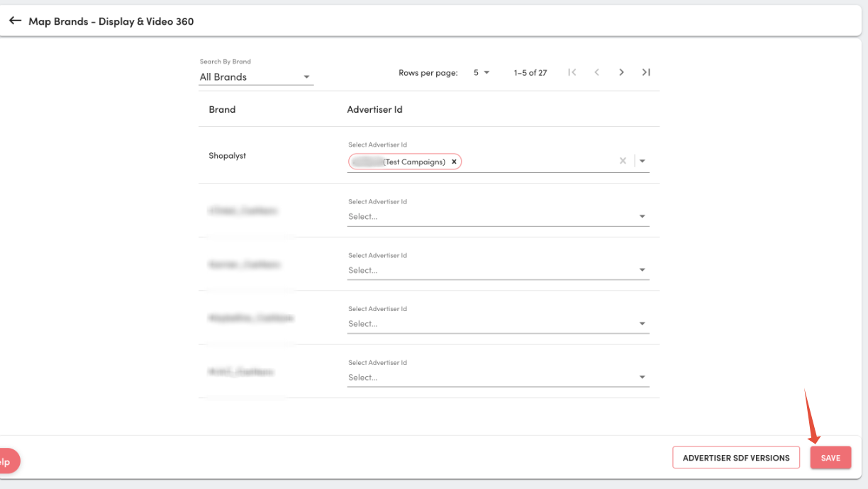Expand the second row's advertiser Id dropdown
868x489 pixels.
pos(642,216)
